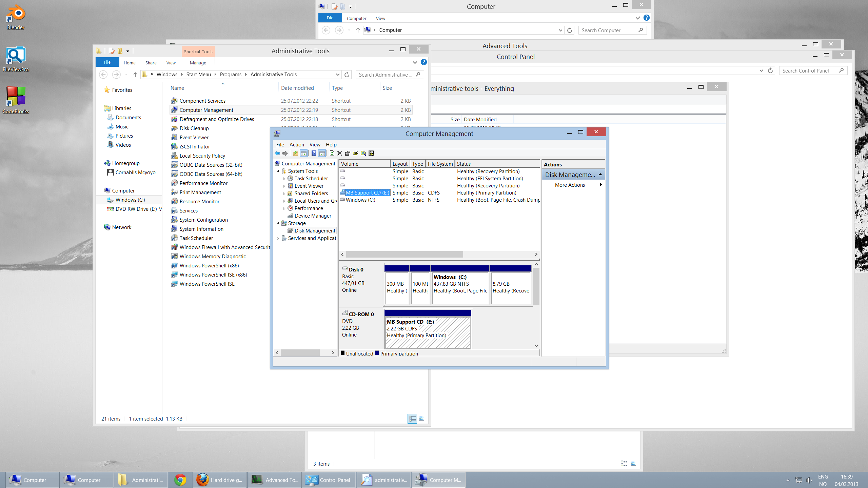This screenshot has height=488, width=868.
Task: Open the Manage tab in Administrative Tools ribbon
Action: (198, 63)
